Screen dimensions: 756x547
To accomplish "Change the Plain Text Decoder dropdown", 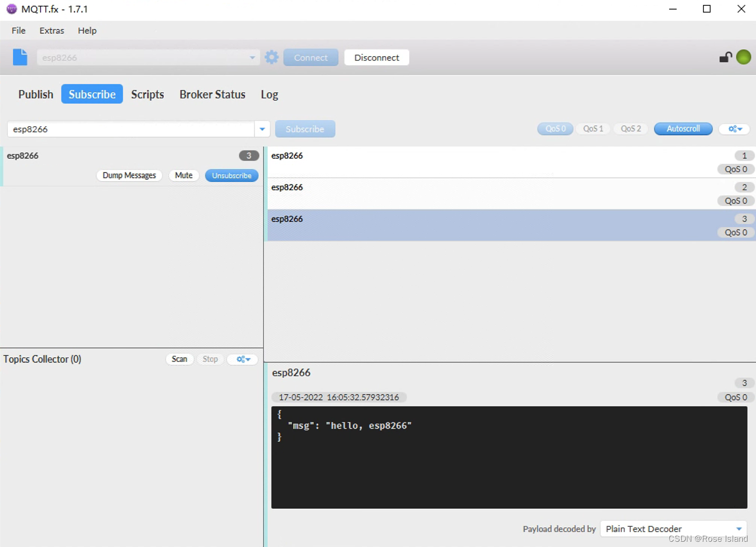I will [x=672, y=528].
